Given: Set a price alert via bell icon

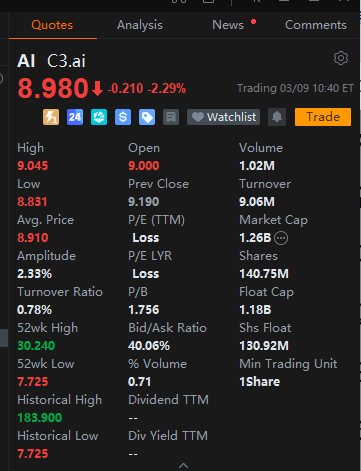Looking at the screenshot, I should click(277, 117).
